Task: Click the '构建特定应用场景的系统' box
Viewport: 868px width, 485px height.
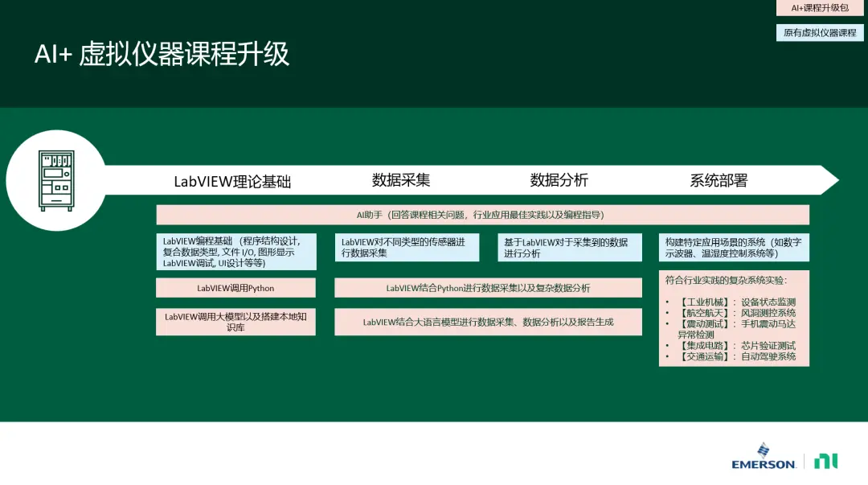Action: click(734, 247)
